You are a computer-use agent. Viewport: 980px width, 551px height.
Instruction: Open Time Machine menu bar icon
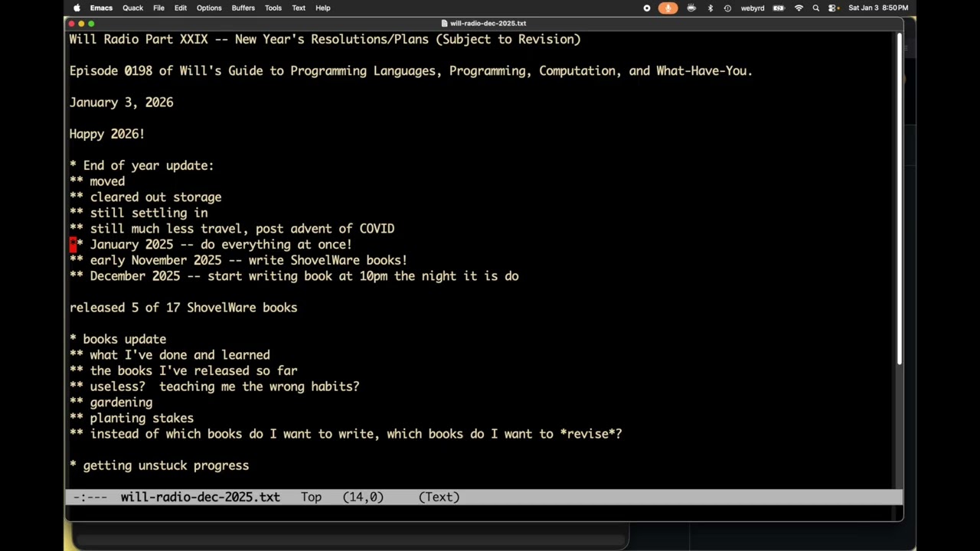[727, 8]
